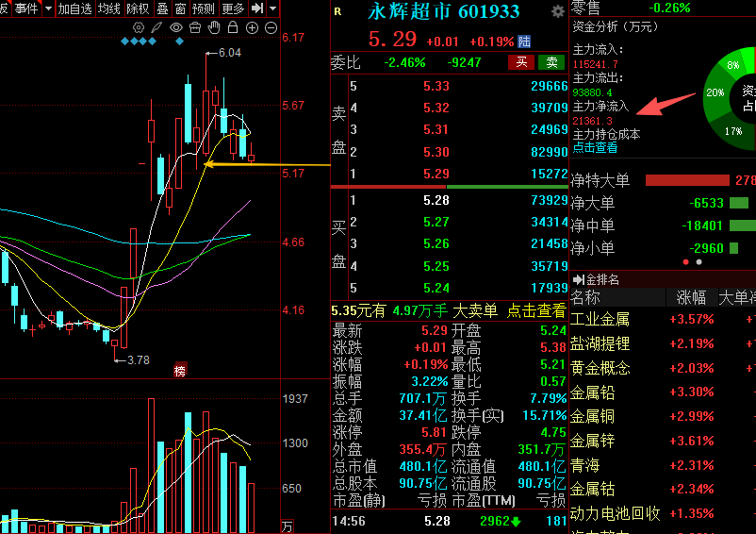This screenshot has height=534, width=756.
Task: Click the arrow icon beside 金排名
Action: pos(578,279)
